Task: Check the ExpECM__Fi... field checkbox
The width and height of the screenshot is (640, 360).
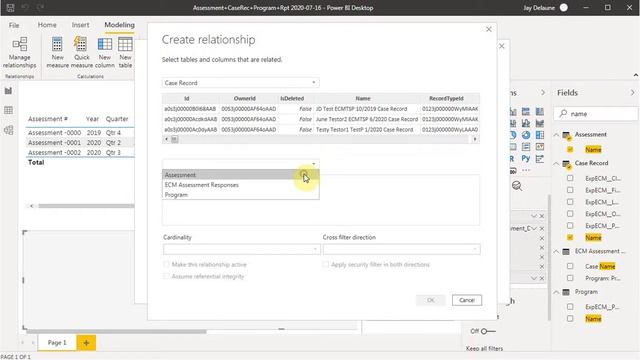Action: pos(570,190)
